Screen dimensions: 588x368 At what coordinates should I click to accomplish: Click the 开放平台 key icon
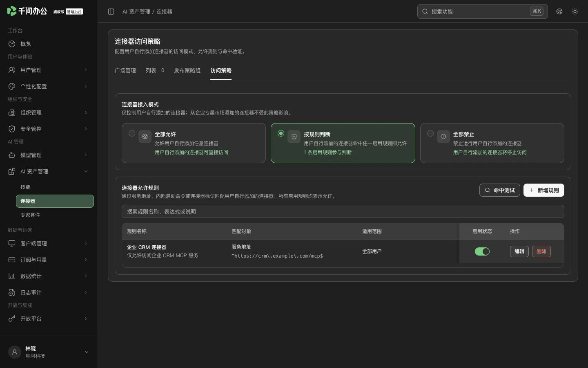[12, 319]
